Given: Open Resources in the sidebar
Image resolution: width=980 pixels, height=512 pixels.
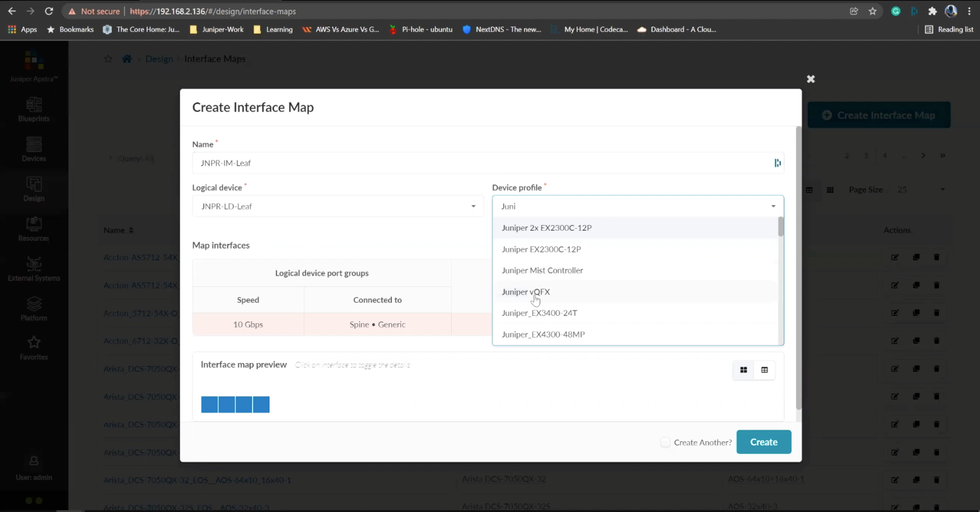Looking at the screenshot, I should (x=34, y=229).
